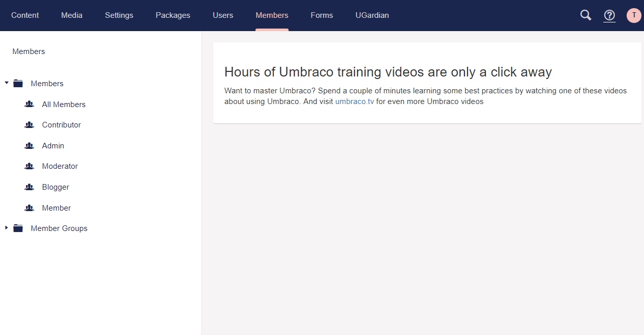Open the Moderator member list

click(x=60, y=166)
